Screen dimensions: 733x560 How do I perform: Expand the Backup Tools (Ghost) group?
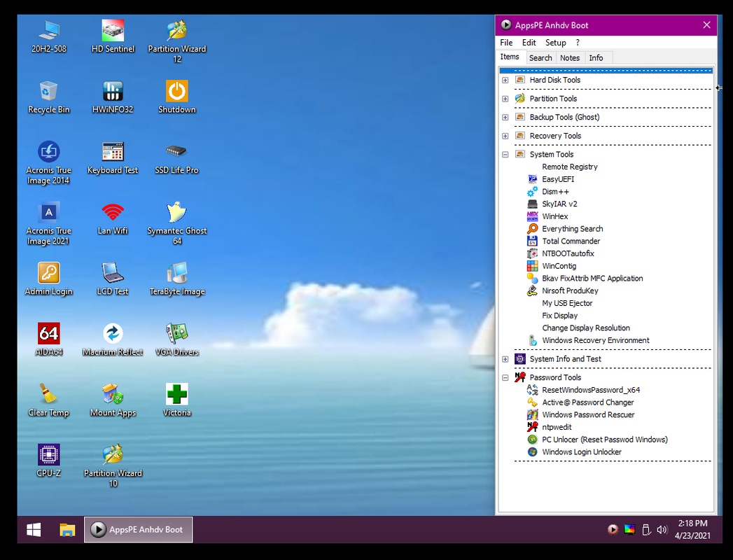click(505, 118)
